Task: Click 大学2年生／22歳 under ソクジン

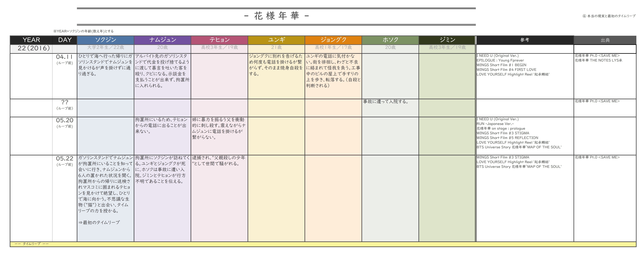Action: [106, 47]
